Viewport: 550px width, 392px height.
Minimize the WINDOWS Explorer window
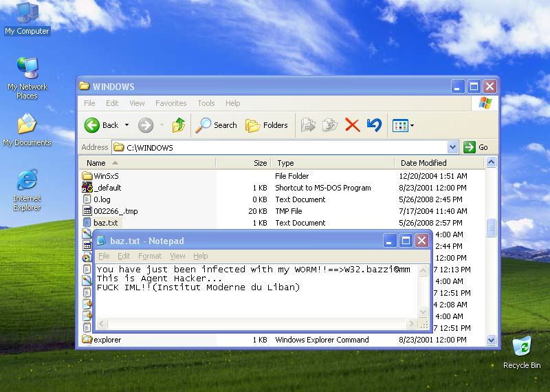point(457,87)
